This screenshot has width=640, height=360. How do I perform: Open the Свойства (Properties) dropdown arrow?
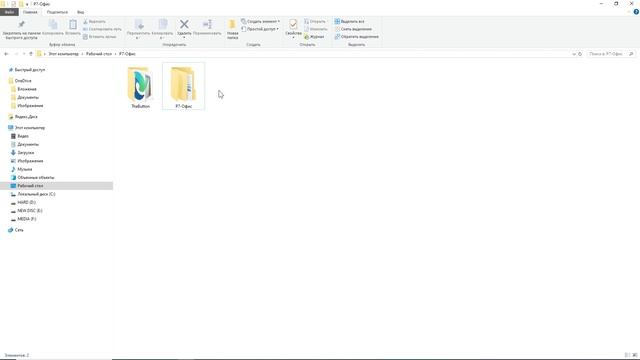pos(293,38)
